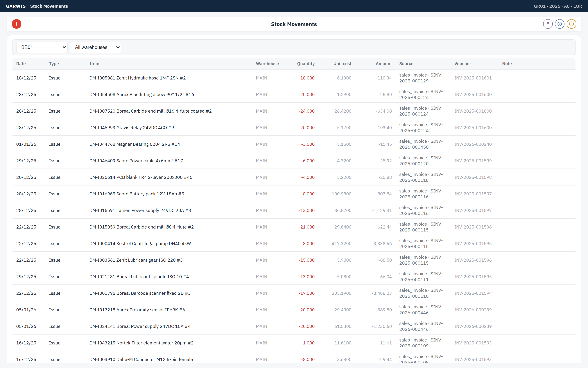Click the Warehouse column header
The width and height of the screenshot is (588, 368).
point(267,63)
